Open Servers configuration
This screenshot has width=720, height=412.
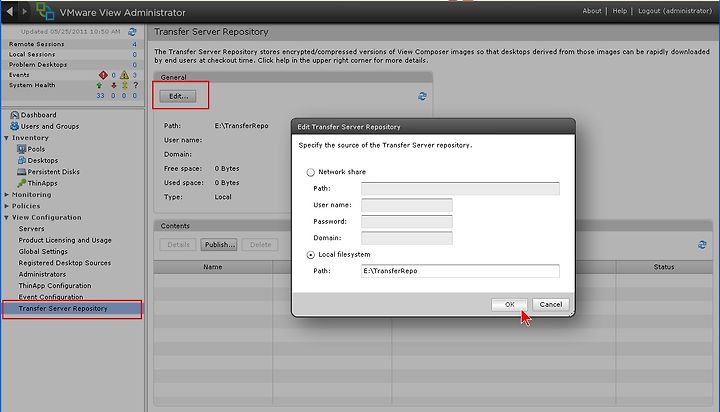tap(32, 229)
